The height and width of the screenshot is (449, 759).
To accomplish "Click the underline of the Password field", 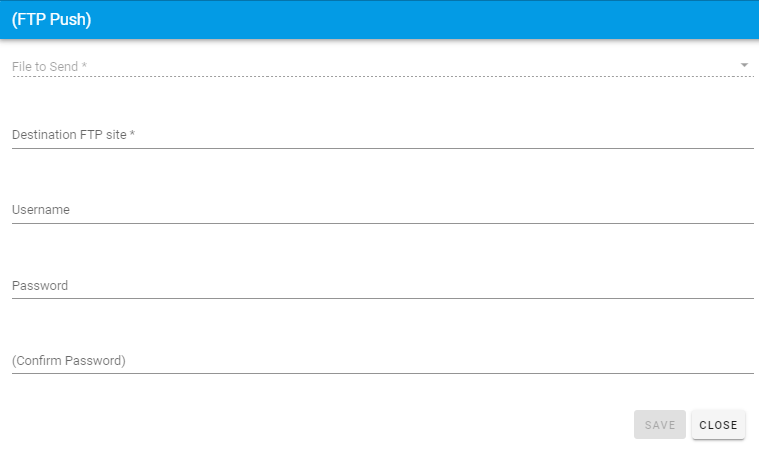I will pos(382,298).
